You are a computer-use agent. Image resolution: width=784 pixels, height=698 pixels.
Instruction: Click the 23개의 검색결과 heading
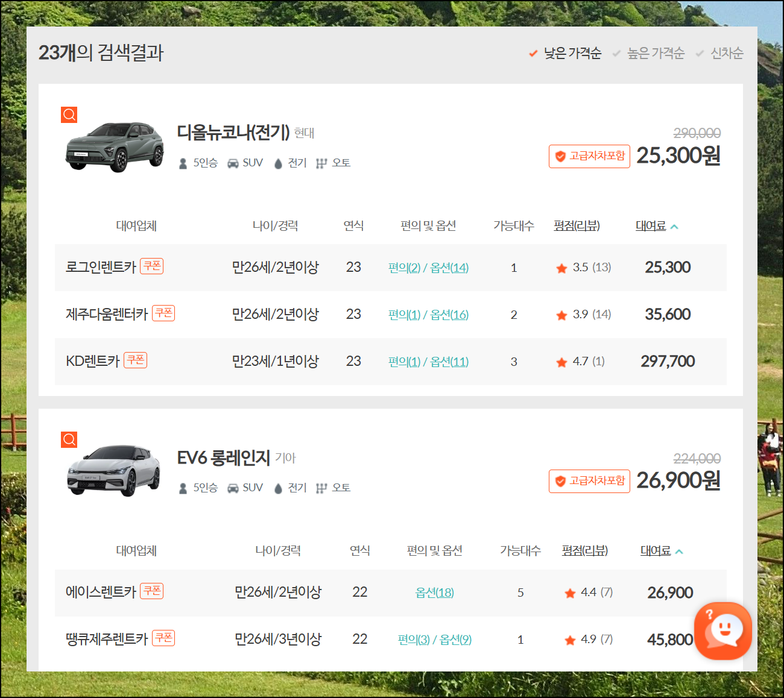(101, 52)
